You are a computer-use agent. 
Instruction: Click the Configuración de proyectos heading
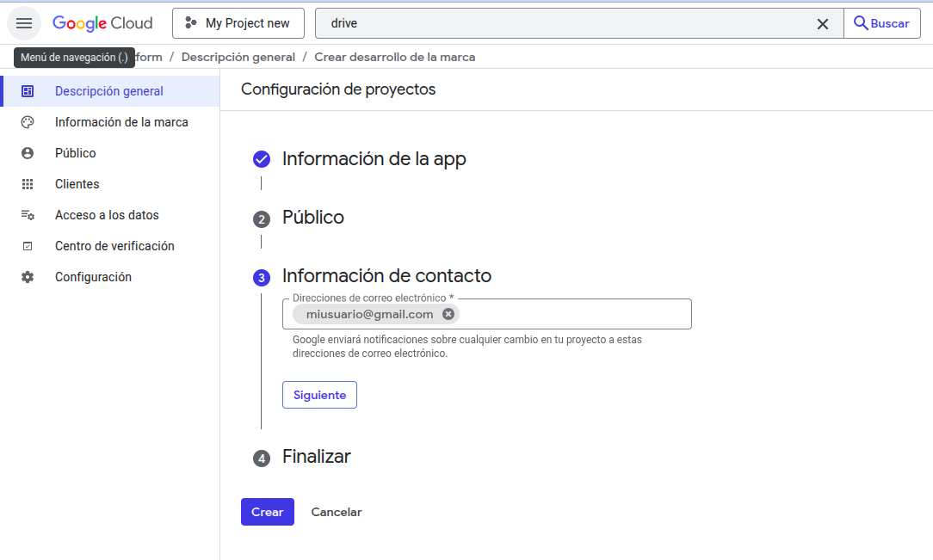click(x=338, y=89)
